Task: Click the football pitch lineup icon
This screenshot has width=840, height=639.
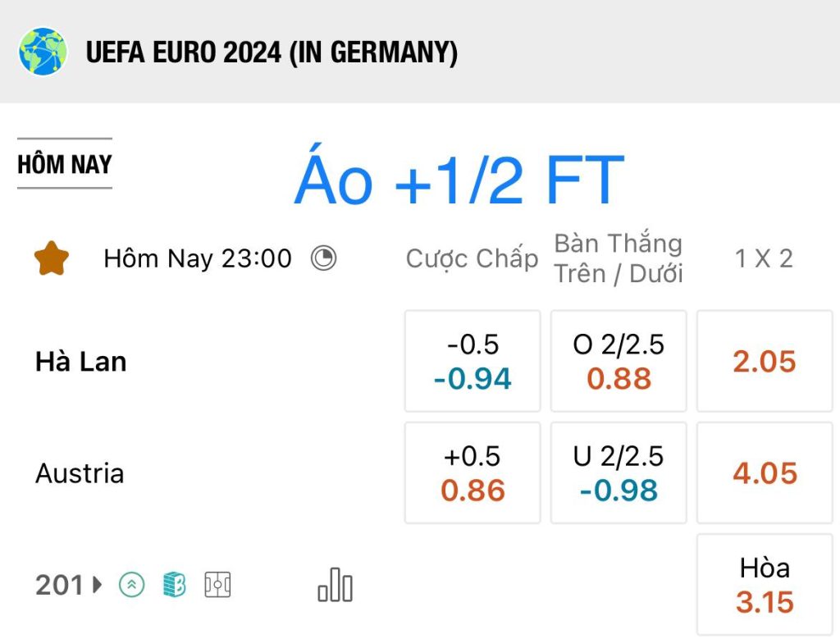Action: coord(217,584)
